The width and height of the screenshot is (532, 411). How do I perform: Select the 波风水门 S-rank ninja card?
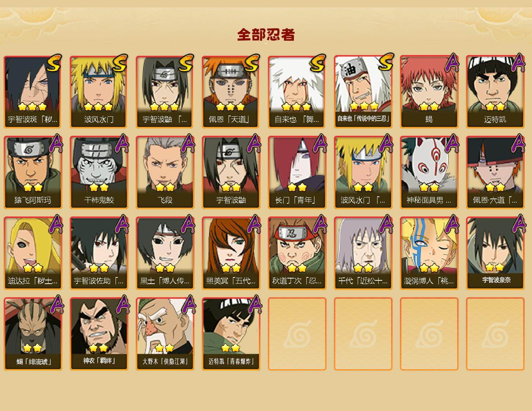click(x=99, y=92)
